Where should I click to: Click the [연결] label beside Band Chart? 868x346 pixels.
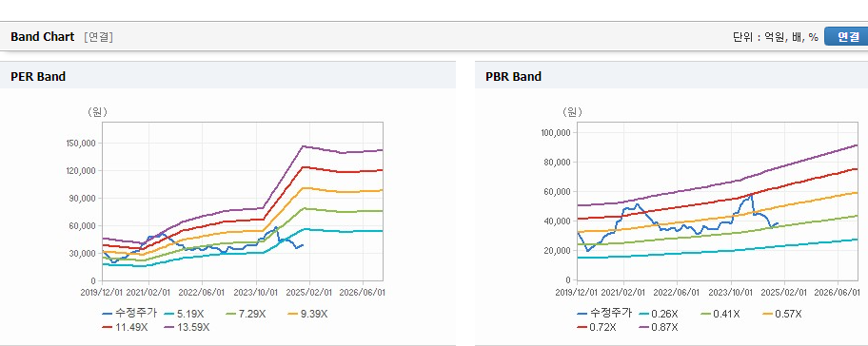pyautogui.click(x=99, y=37)
